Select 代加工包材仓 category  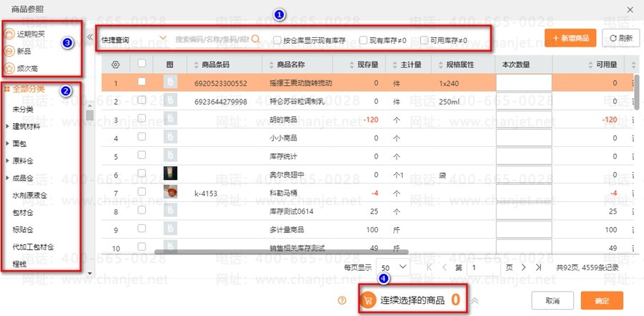pyautogui.click(x=33, y=247)
